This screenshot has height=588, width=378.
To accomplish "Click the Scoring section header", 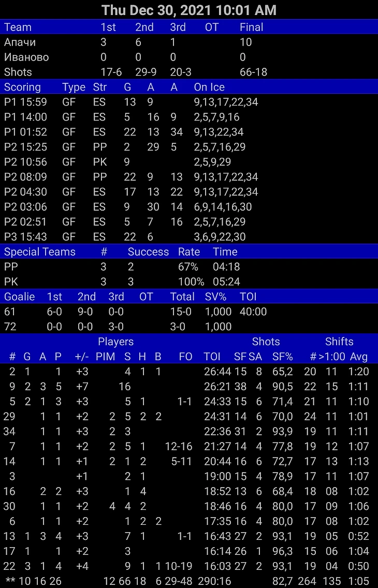I will tap(22, 87).
